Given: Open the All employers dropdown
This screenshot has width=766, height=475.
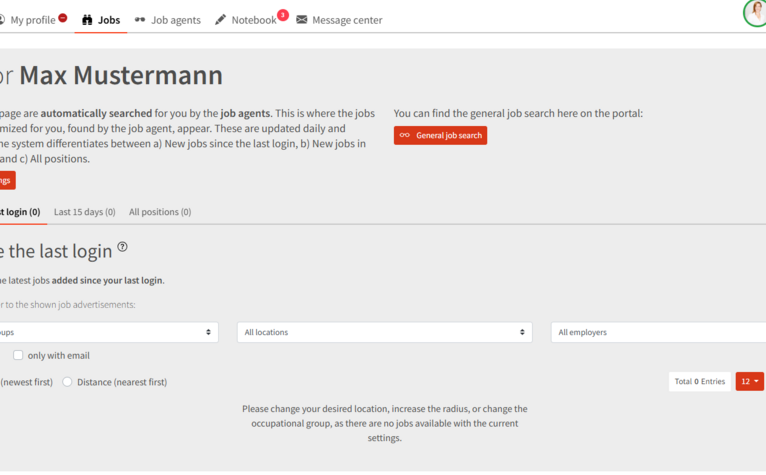Looking at the screenshot, I should 658,332.
